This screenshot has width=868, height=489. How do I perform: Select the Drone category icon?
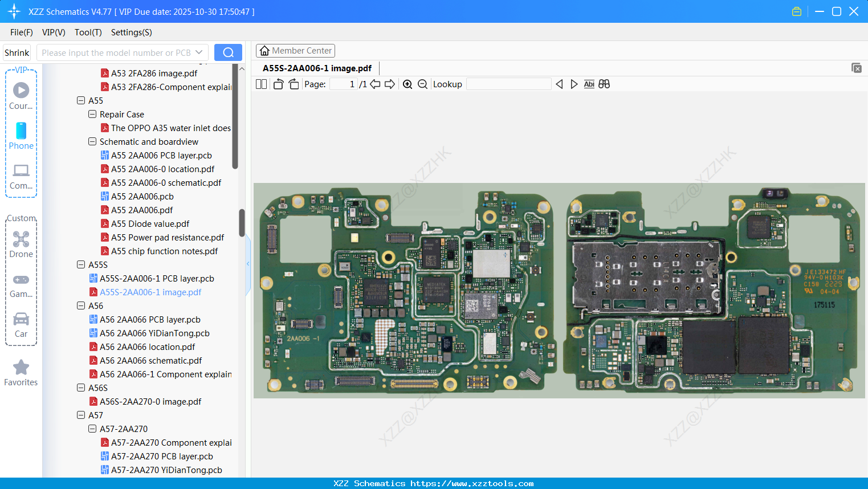coord(21,244)
